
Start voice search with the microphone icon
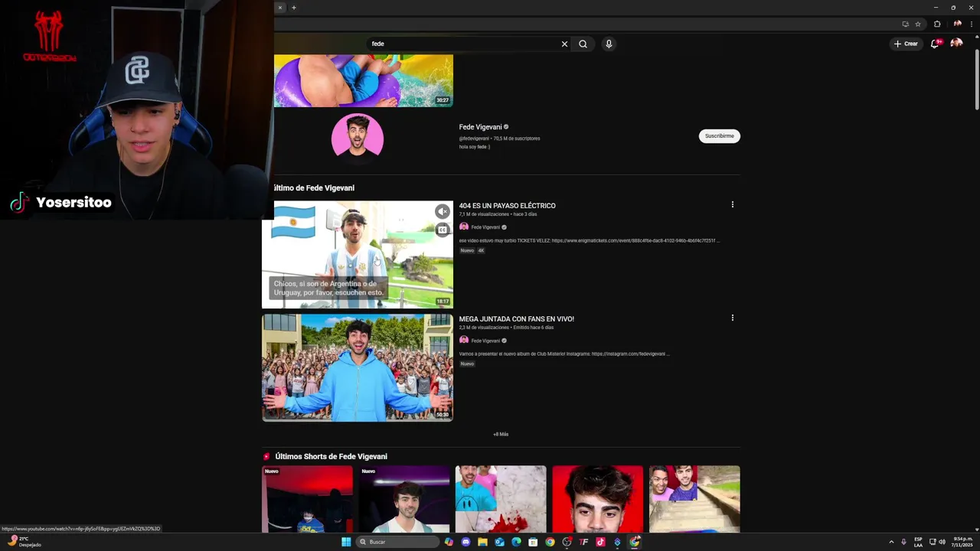(609, 44)
